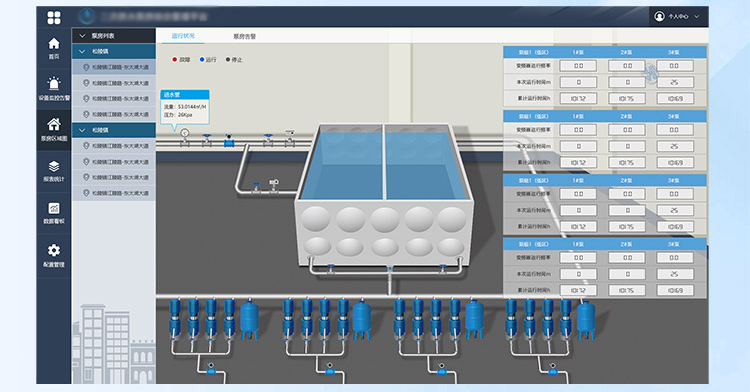Open the personal center (个人中心) dropdown arrow
Screen dimensions: 750x392
[x=696, y=17]
